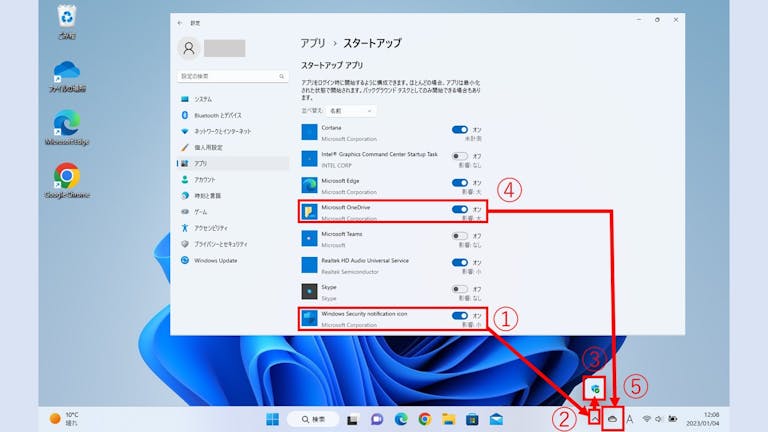Click the Realtek HD Audio app icon
The height and width of the screenshot is (432, 768).
(309, 264)
